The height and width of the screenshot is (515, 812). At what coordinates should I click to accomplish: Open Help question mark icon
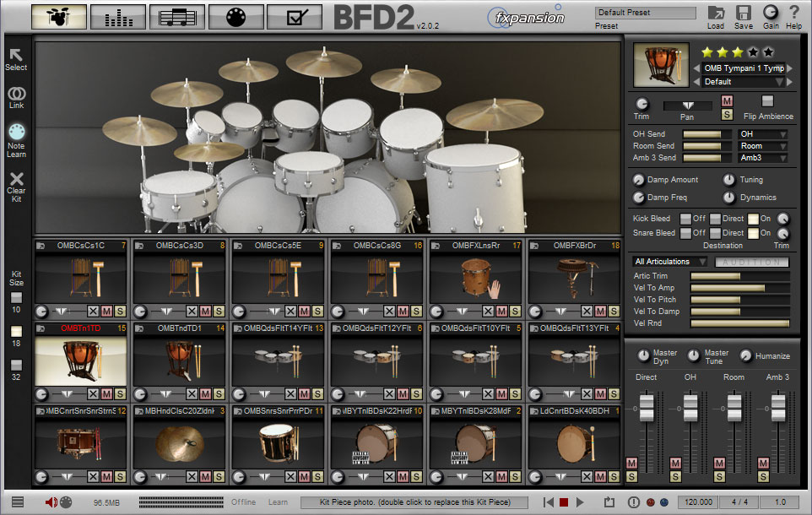pos(794,13)
